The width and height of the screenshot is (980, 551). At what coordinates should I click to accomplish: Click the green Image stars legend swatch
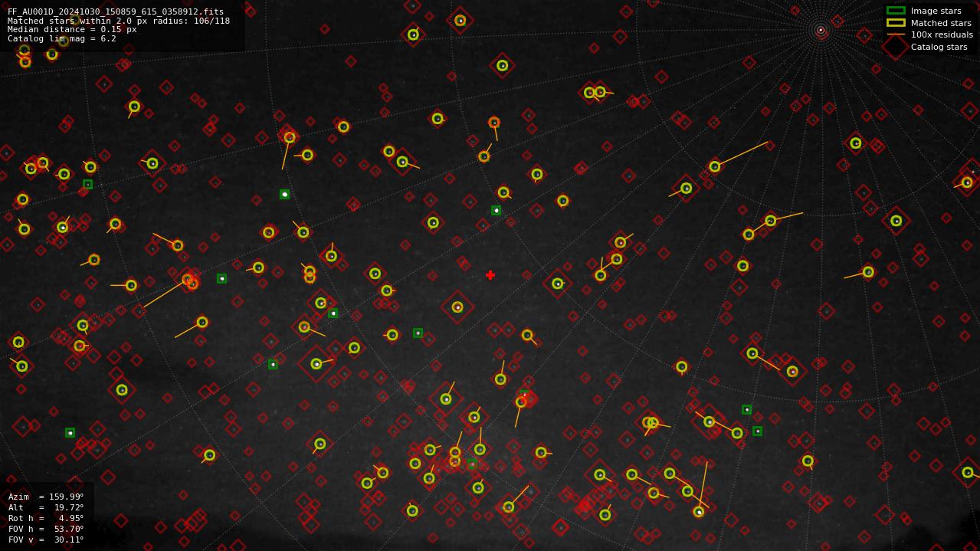(x=896, y=11)
